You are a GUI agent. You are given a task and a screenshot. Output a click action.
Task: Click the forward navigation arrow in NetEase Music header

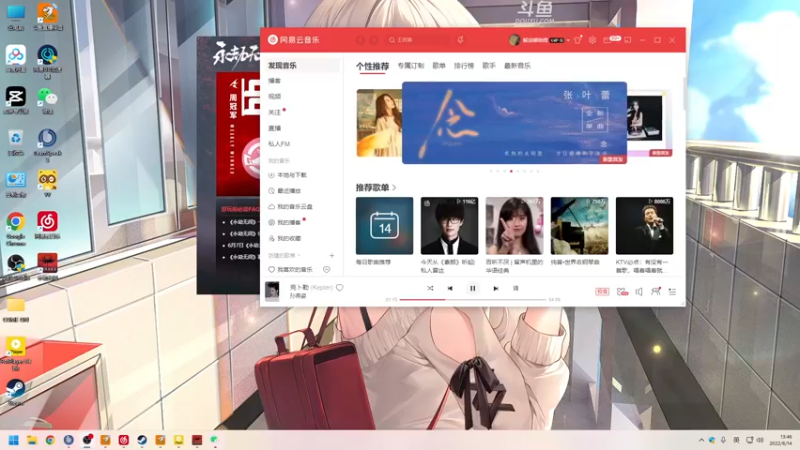click(x=373, y=40)
